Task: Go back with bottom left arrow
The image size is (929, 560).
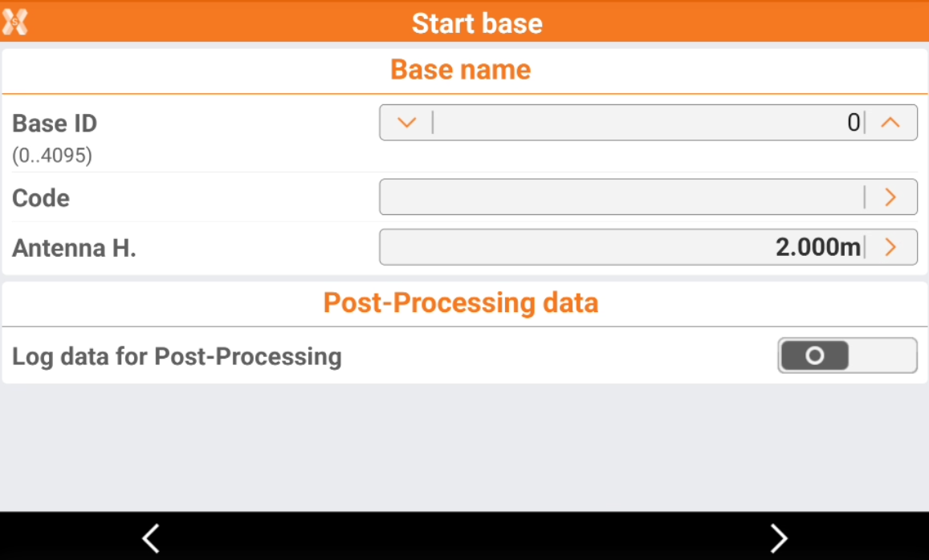Action: click(151, 538)
